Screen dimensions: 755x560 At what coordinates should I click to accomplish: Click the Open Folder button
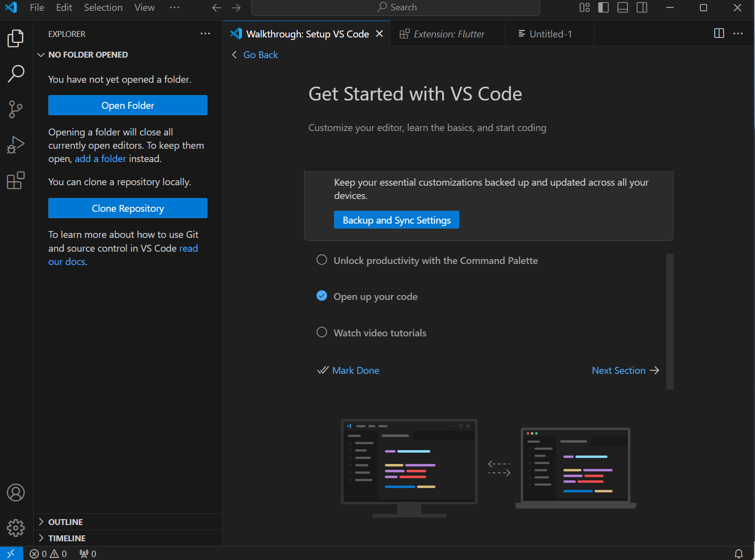point(128,105)
